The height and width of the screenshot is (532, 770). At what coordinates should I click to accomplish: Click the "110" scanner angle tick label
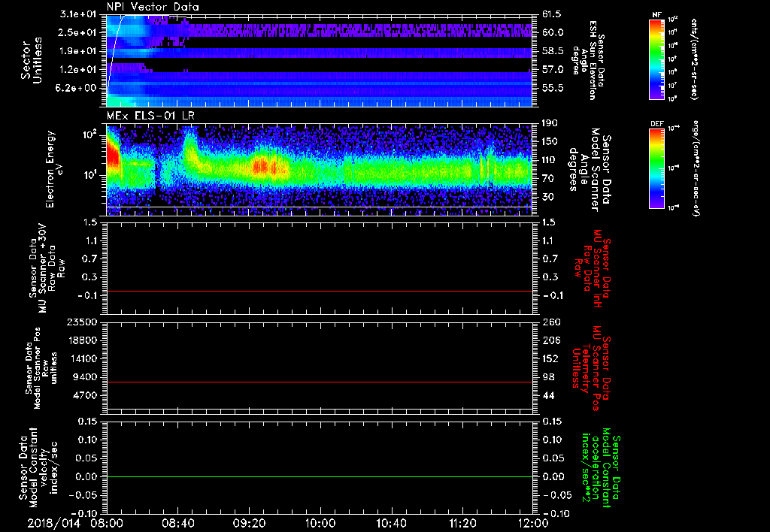click(550, 160)
